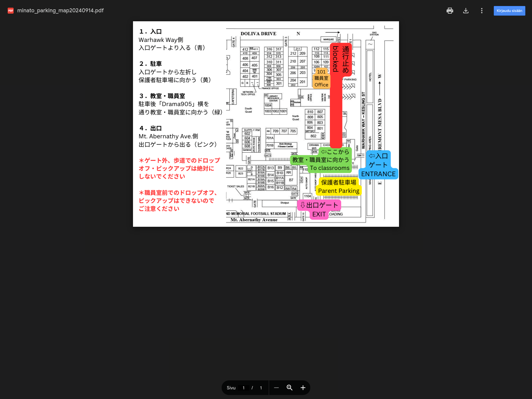Download the minato parking map PDF
This screenshot has height=399, width=532.
pos(466,11)
